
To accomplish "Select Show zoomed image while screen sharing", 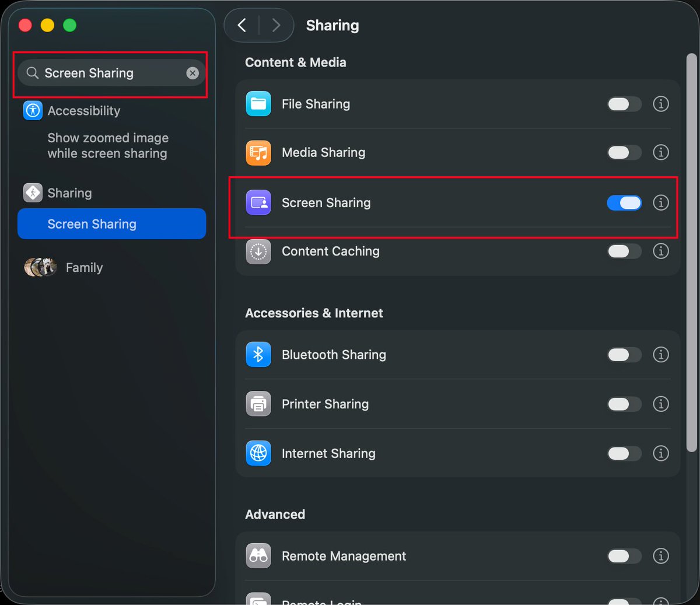I will (108, 146).
